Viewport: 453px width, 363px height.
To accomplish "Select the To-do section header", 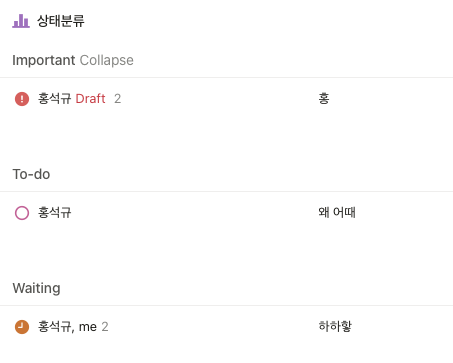I will pos(31,174).
